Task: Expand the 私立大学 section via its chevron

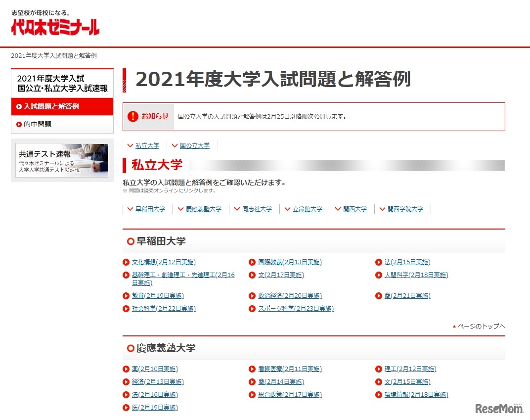Action: (x=131, y=145)
